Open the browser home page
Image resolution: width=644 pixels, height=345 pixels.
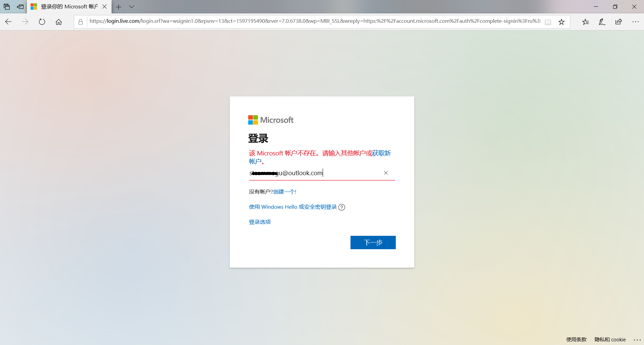click(59, 22)
